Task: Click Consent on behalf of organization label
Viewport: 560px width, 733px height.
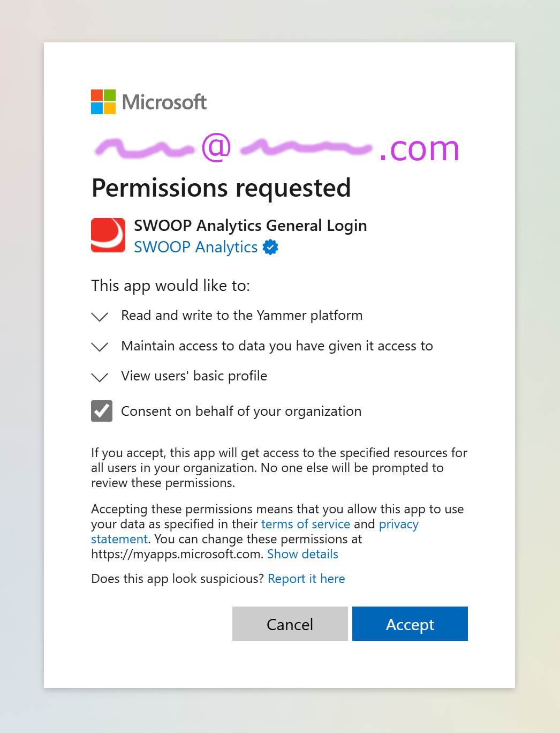Action: [241, 411]
